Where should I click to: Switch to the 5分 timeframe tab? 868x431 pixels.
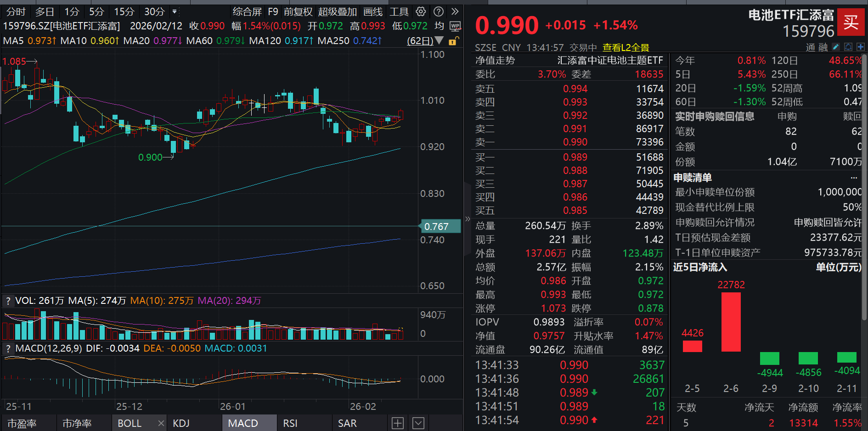[x=96, y=12]
